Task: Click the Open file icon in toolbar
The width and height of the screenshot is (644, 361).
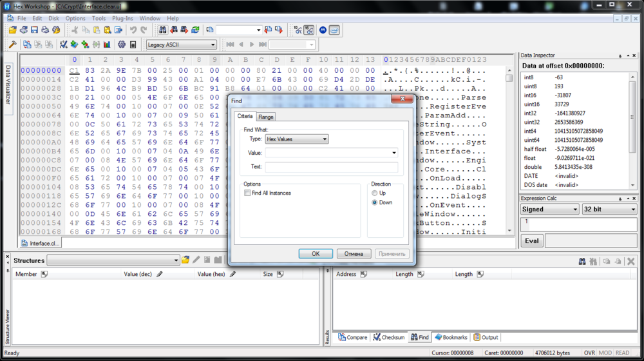Action: pyautogui.click(x=12, y=30)
